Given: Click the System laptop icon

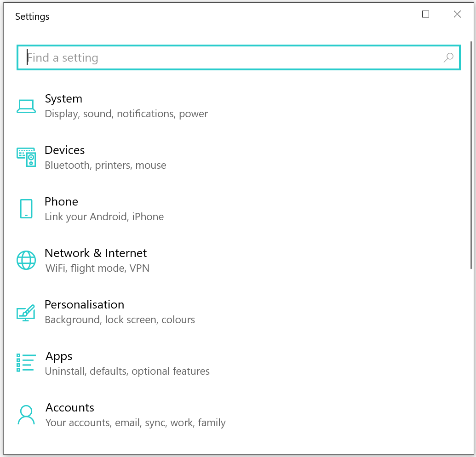Looking at the screenshot, I should pos(26,106).
